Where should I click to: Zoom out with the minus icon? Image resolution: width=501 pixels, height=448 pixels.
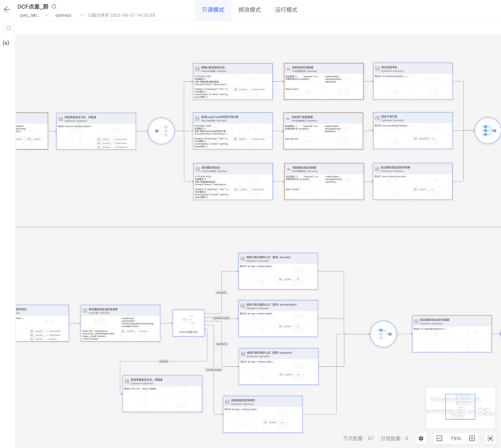click(439, 438)
